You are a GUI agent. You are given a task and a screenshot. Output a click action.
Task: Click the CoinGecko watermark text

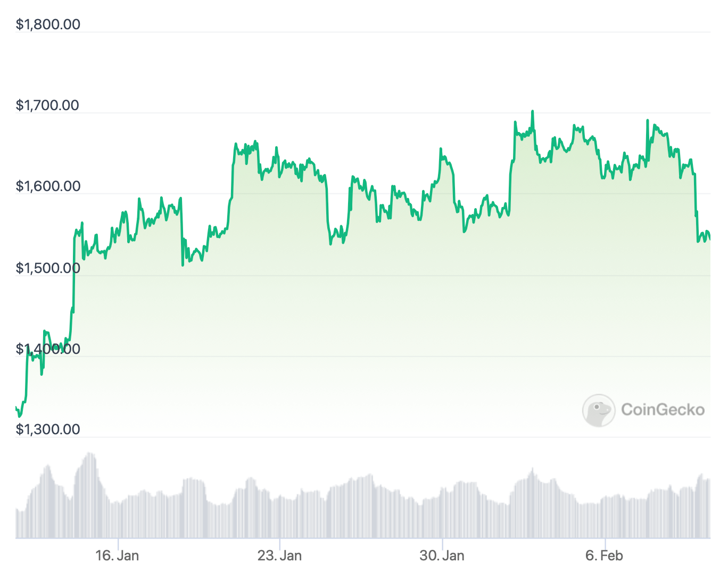[x=663, y=409]
